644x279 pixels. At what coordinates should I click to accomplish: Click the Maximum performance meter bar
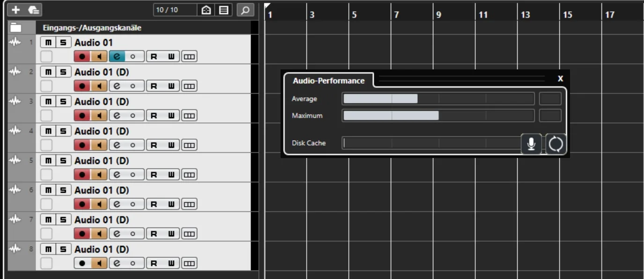tap(438, 115)
